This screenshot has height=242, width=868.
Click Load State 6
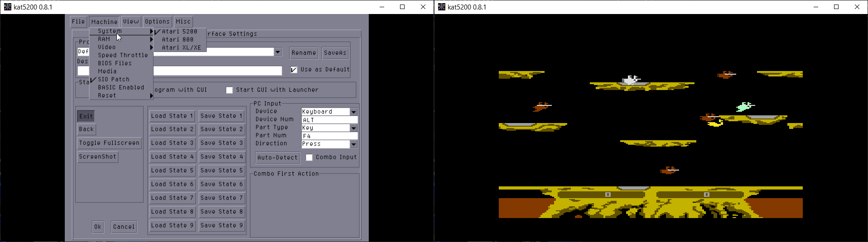pyautogui.click(x=172, y=185)
